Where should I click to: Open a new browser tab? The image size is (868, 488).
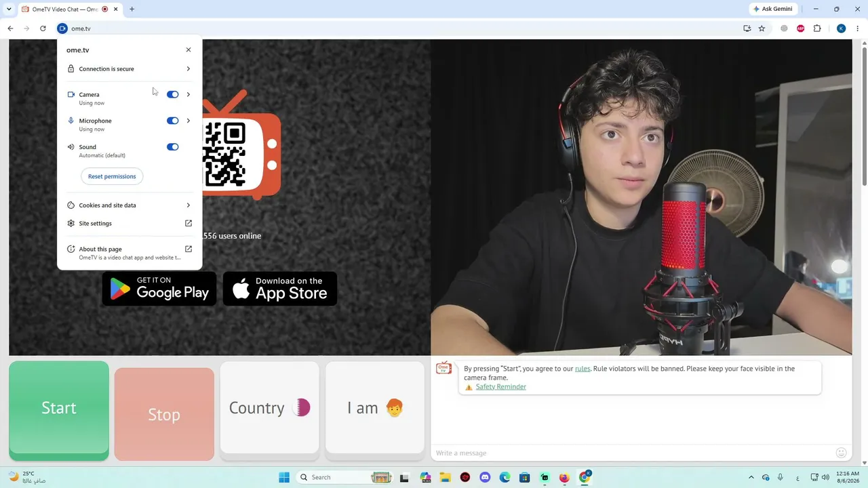coord(132,9)
